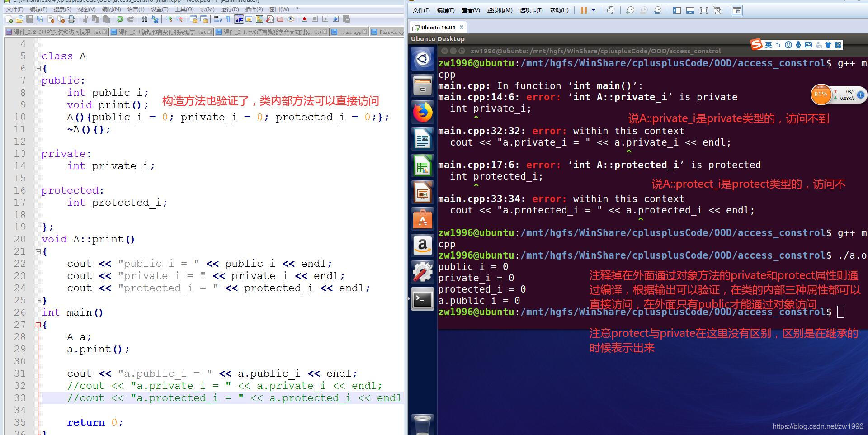This screenshot has width=868, height=435.
Task: Click Zoom In magnifier in Notepad++
Action: click(x=169, y=19)
